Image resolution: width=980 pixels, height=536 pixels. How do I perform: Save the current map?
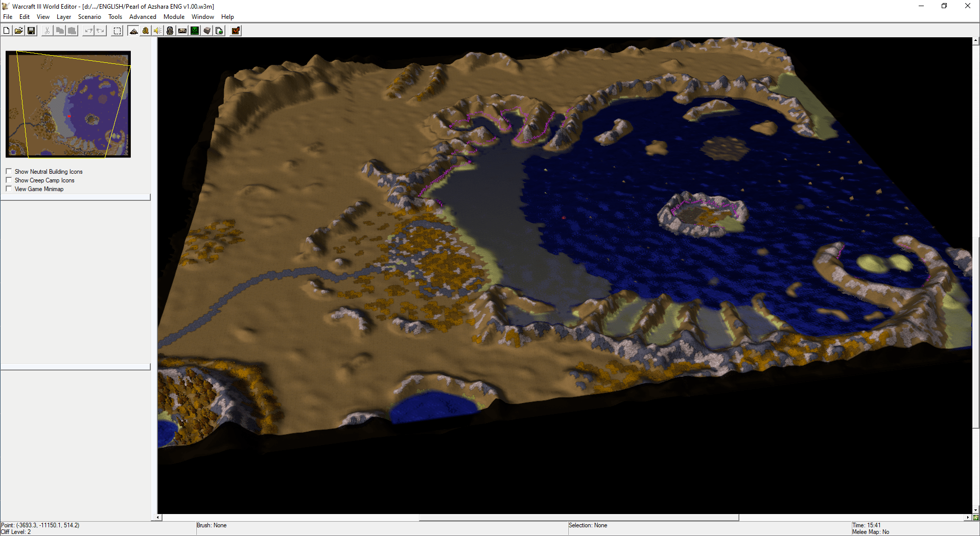(x=31, y=31)
